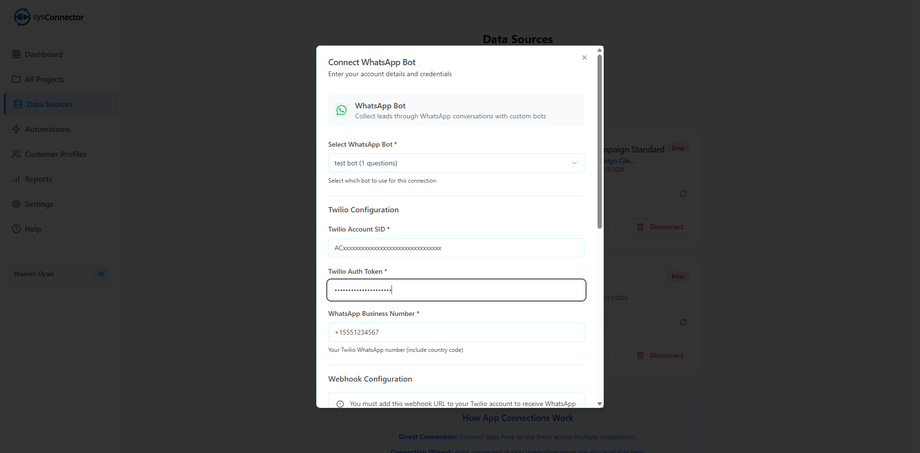Click 'Your Twilio WhatsApp number' helper text
The width and height of the screenshot is (920, 453).
point(395,350)
